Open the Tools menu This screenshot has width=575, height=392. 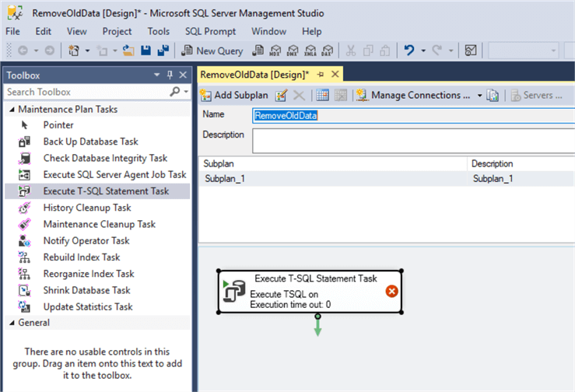(159, 32)
